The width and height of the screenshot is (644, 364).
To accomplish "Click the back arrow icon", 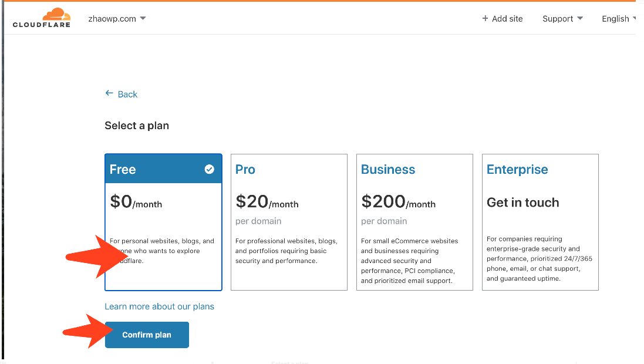I will (x=109, y=93).
